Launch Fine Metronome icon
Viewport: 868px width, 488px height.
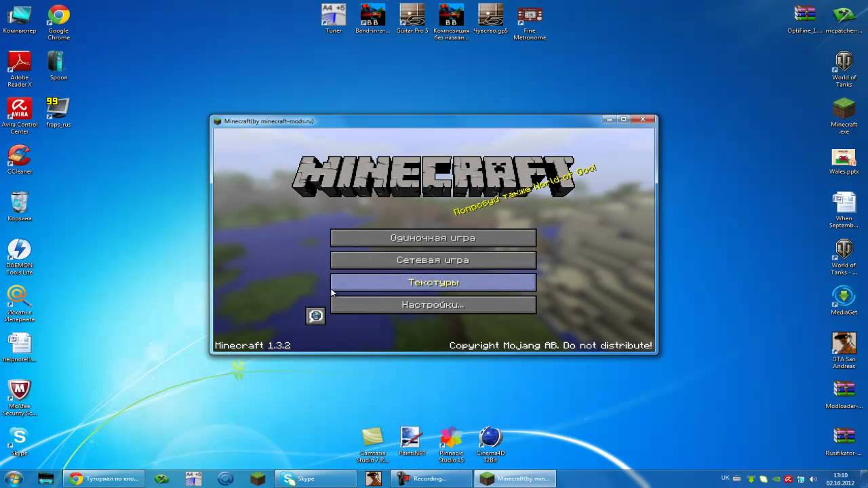(530, 22)
